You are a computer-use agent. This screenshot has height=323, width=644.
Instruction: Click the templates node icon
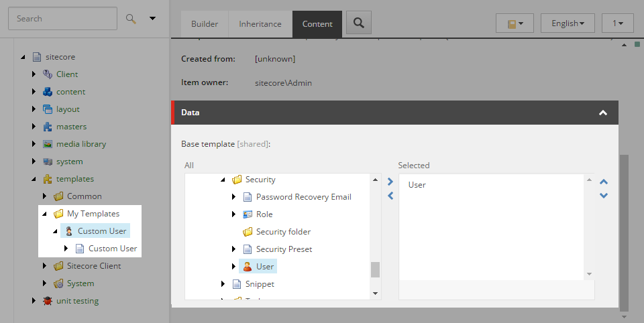pos(48,179)
